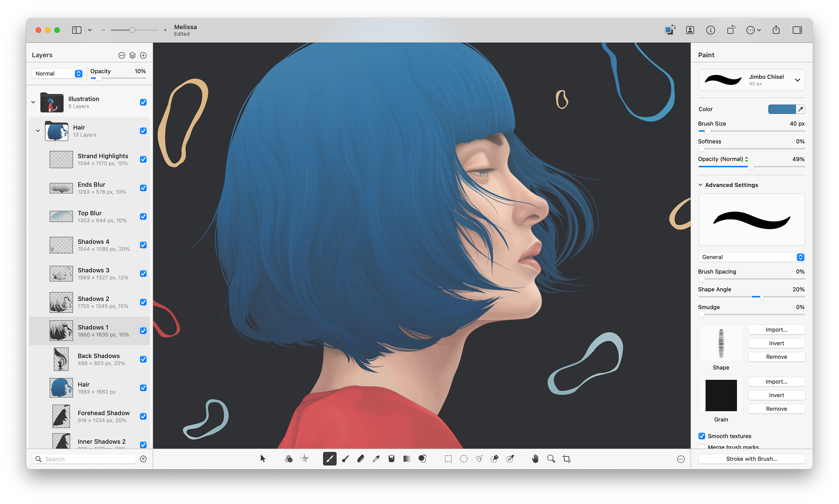Click the blue Color swatch
The image size is (839, 504).
[x=781, y=109]
